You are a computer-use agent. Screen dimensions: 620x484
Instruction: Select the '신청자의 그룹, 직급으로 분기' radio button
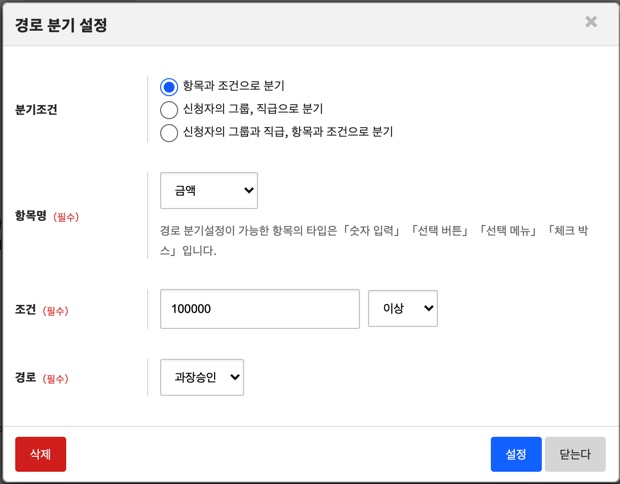coord(169,109)
